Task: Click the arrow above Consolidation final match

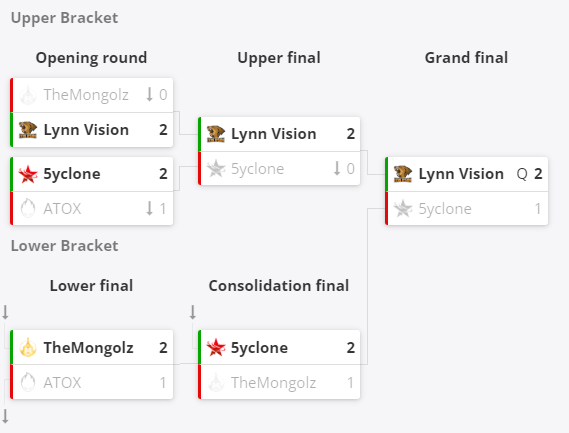Action: 193,312
